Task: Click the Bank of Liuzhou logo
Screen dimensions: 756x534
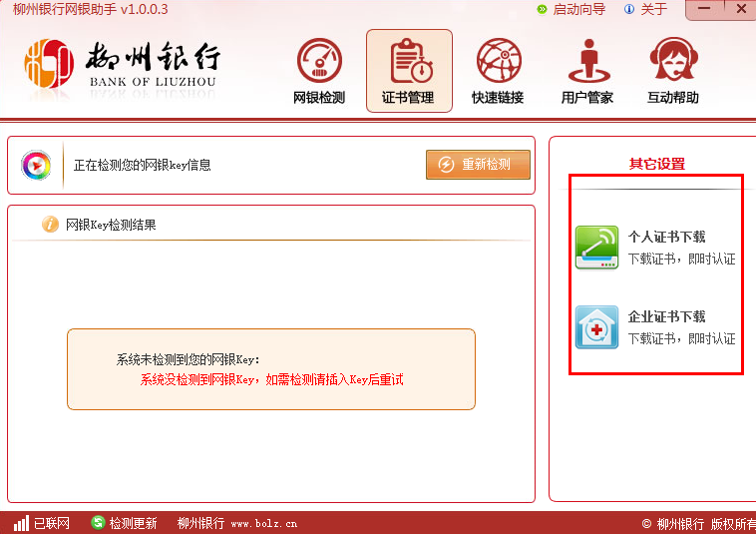Action: (x=122, y=64)
